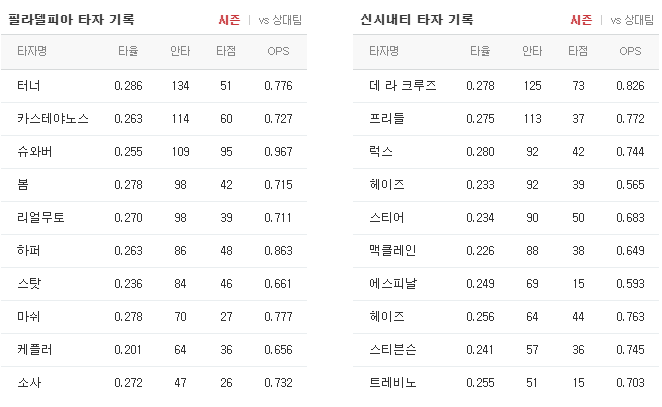Open batter 하퍼 entry
662x407 pixels.
29,250
